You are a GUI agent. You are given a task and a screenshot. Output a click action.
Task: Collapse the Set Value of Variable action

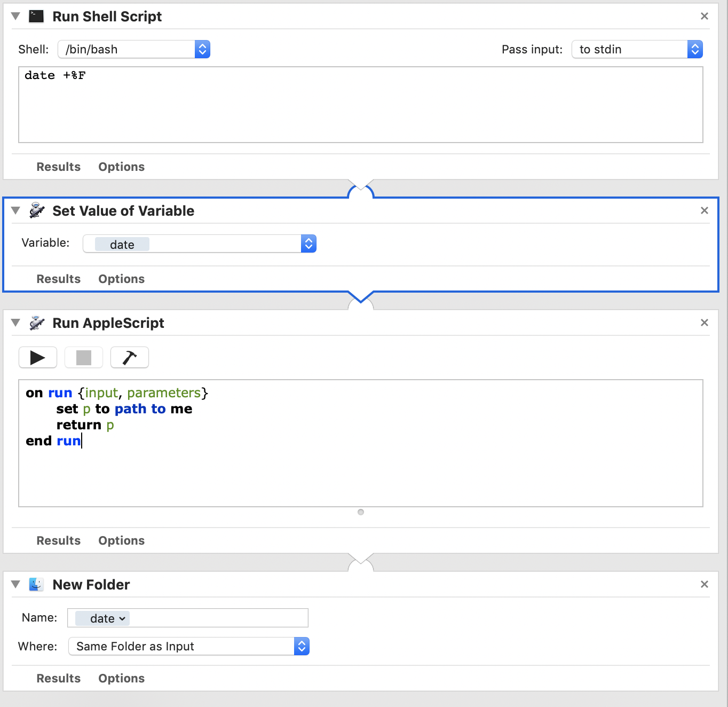15,210
